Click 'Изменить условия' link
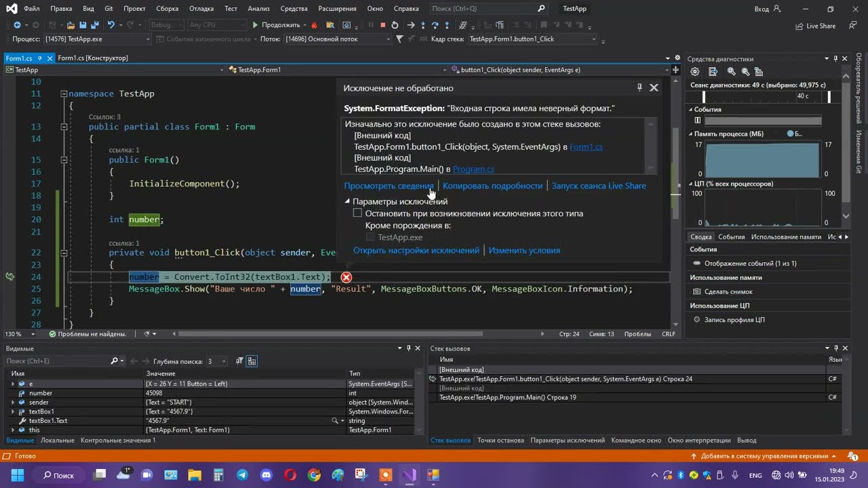The height and width of the screenshot is (488, 868). 524,250
